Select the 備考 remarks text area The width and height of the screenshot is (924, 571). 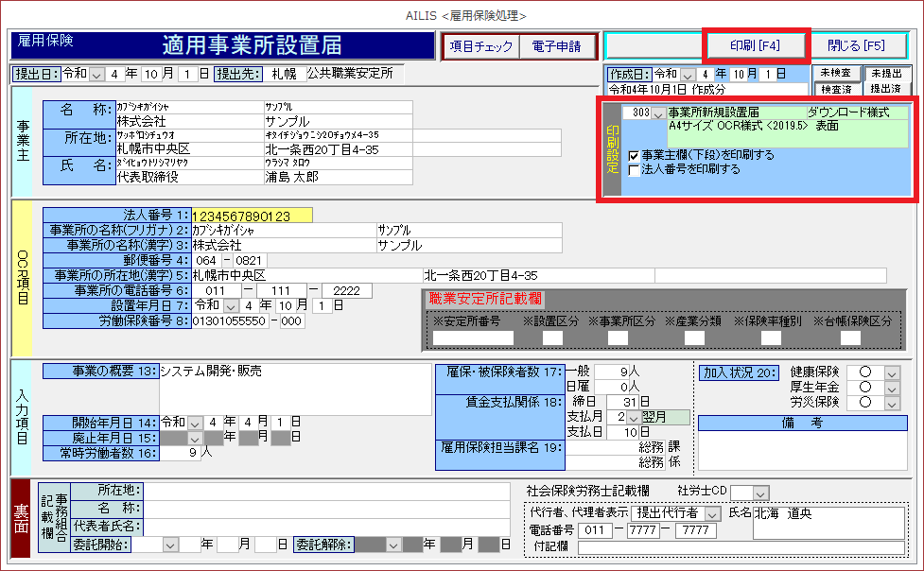point(800,452)
